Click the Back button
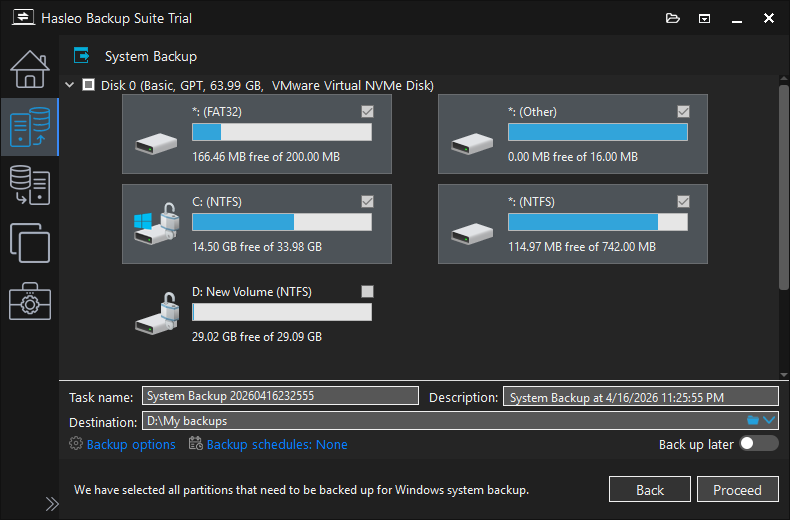The image size is (790, 520). [x=649, y=489]
